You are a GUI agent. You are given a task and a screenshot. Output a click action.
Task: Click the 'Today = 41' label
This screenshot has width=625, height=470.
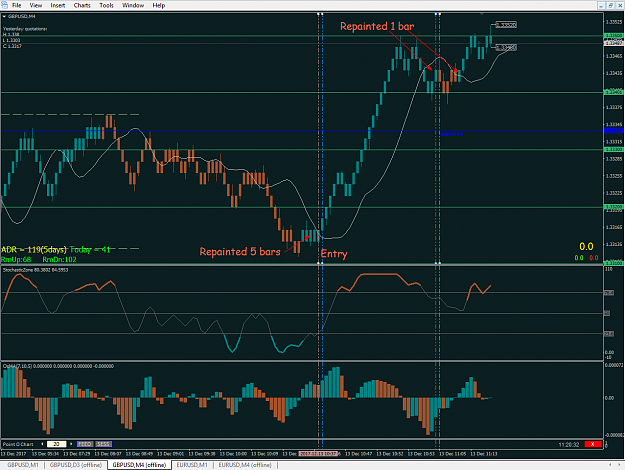pyautogui.click(x=90, y=250)
